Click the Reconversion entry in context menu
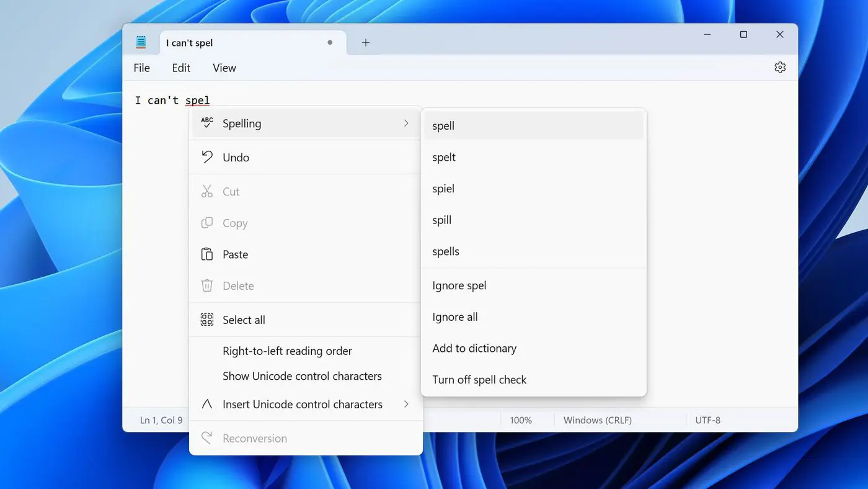This screenshot has height=489, width=868. [x=306, y=438]
